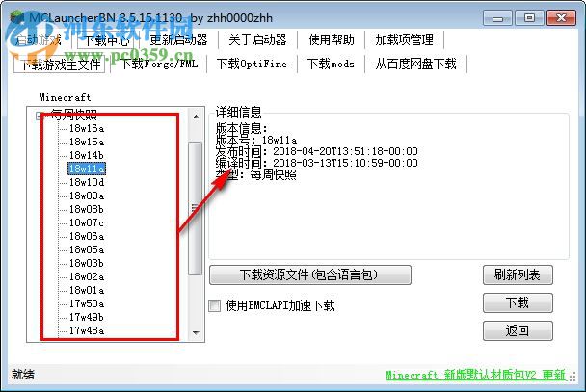Click the MCLauncherBN app icon in title bar
Viewport: 586px width, 392px height.
pos(17,17)
